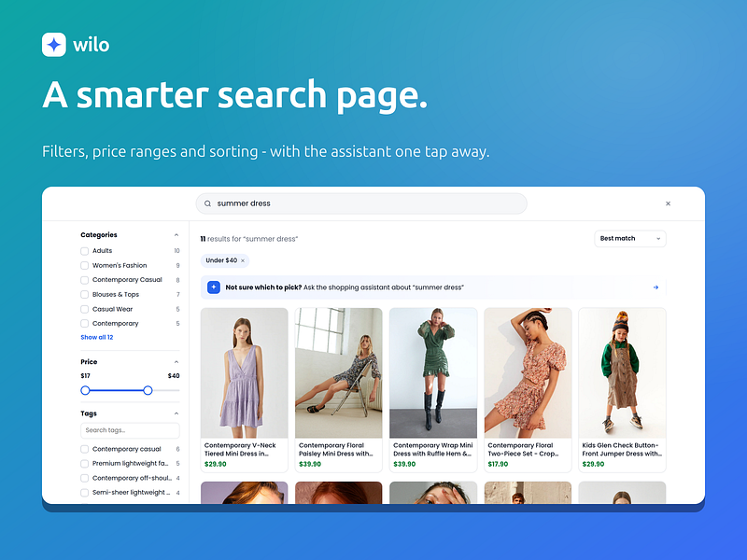
Task: Click the Contemporary Floral Two-Piece Set title
Action: (x=523, y=450)
